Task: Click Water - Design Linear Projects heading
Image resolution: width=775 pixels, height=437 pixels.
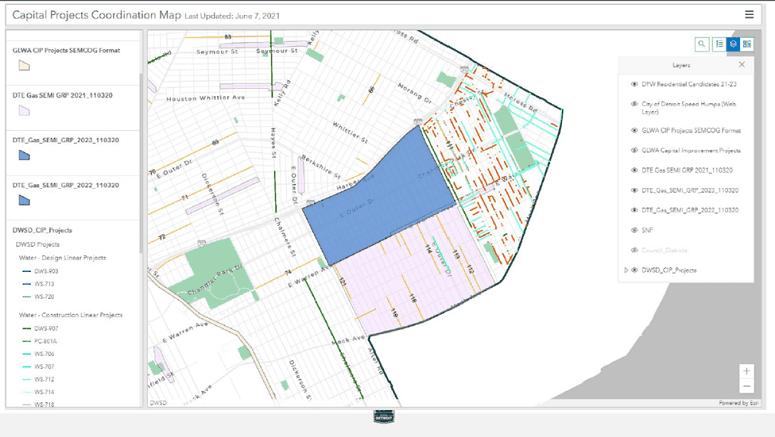Action: point(62,258)
